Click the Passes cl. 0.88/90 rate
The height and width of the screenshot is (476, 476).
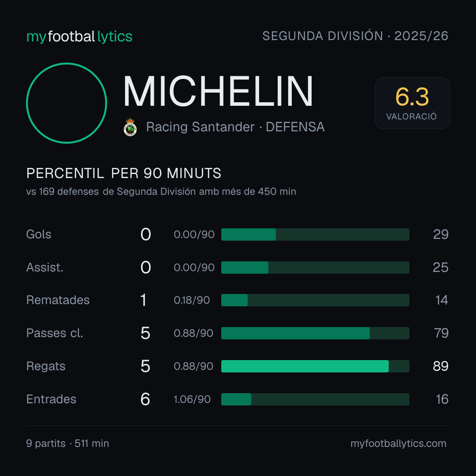(x=193, y=333)
